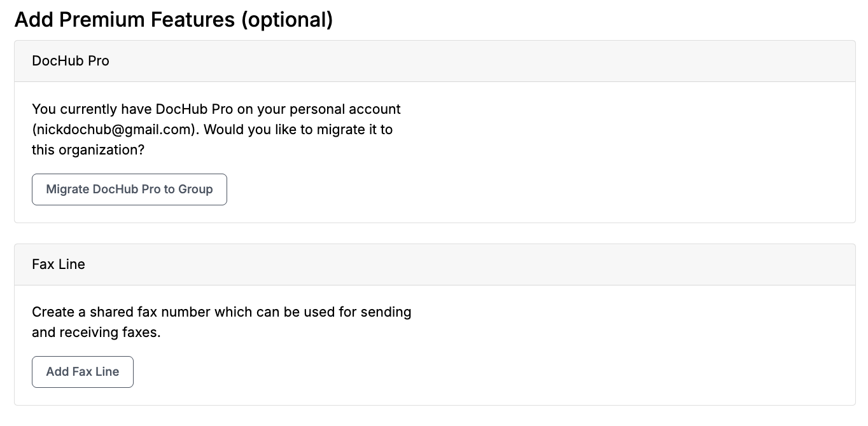This screenshot has height=426, width=868.
Task: Click the "and receiving faxes." text line
Action: click(96, 333)
